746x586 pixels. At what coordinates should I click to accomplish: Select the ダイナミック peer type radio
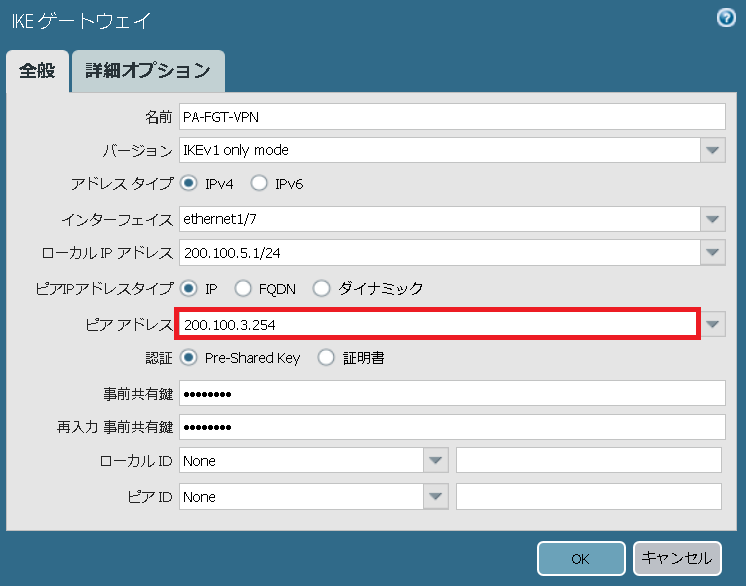point(321,288)
